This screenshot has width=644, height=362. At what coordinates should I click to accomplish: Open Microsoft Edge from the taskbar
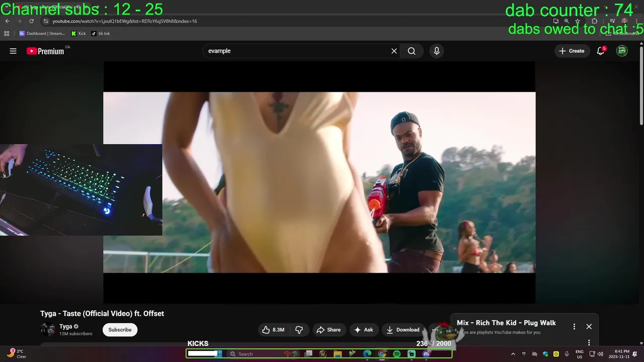point(367,354)
